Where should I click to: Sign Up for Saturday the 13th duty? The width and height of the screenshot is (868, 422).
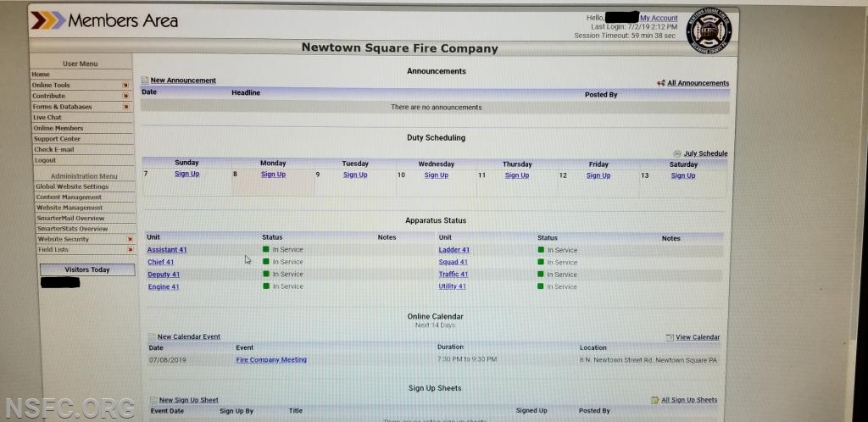(x=683, y=175)
